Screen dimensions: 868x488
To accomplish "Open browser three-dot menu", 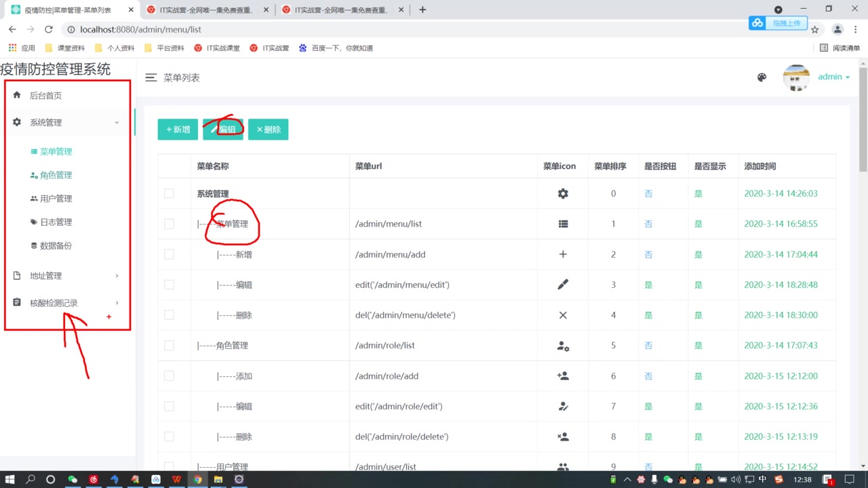I will pos(856,30).
